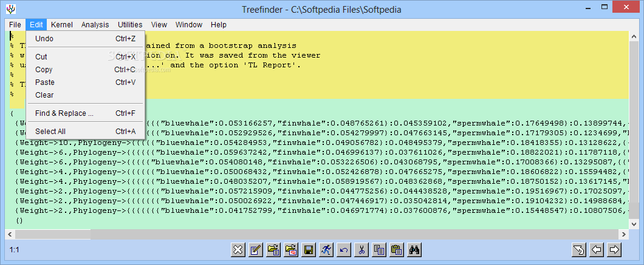The image size is (644, 265).
Task: Click the copy pages toolbar icon
Action: coord(380,250)
